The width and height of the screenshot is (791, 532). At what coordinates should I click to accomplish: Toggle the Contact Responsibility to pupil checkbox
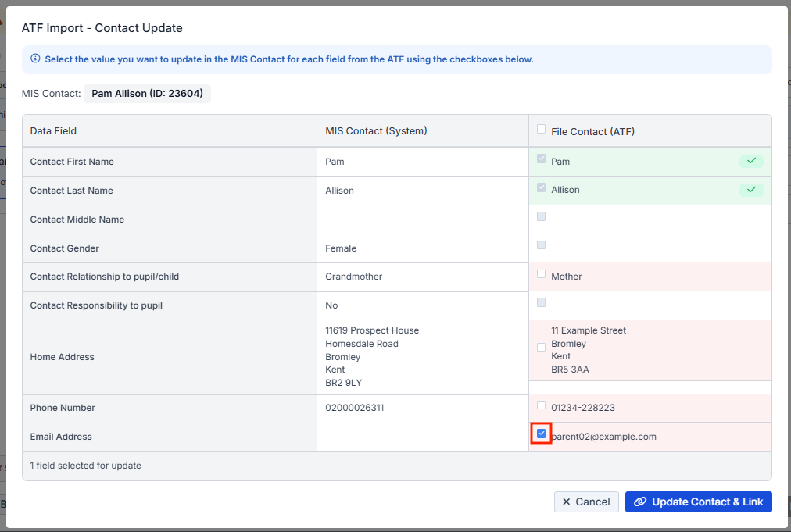tap(542, 302)
